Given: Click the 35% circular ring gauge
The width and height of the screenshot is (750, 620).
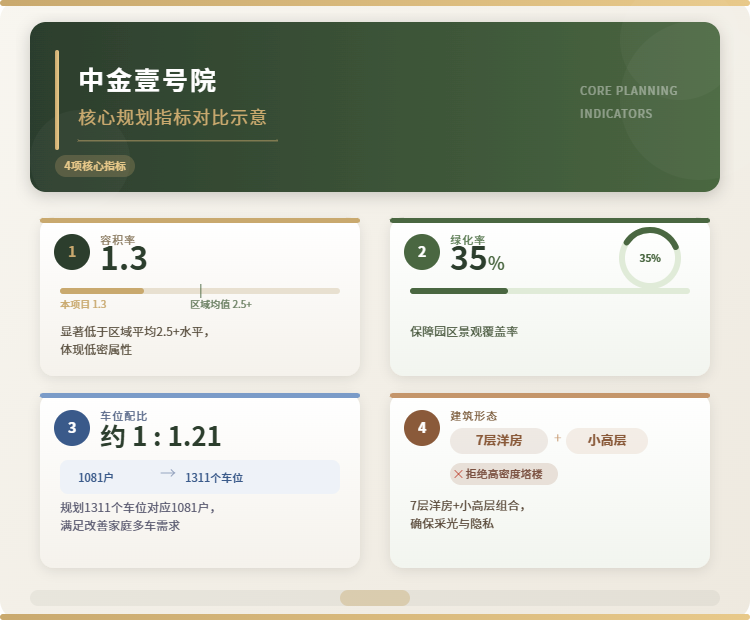Looking at the screenshot, I should [650, 258].
